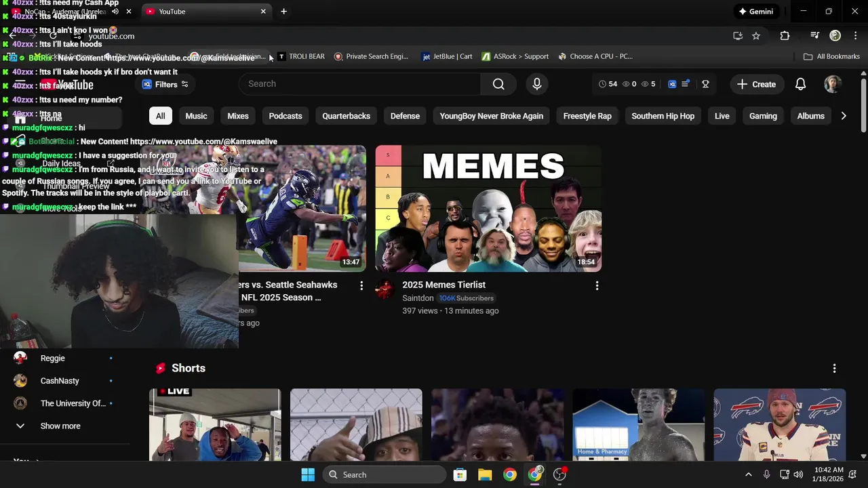
Task: Open more options for the Seattle Seahawks video
Action: pyautogui.click(x=361, y=286)
